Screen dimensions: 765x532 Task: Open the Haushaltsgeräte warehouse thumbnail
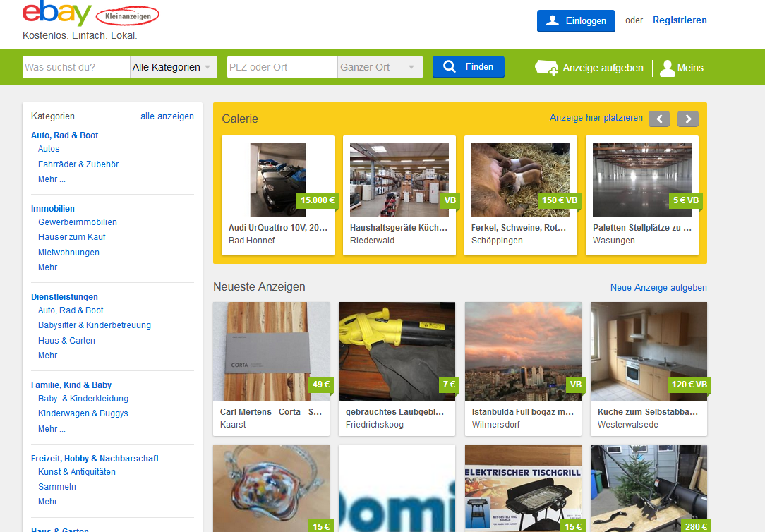click(399, 180)
